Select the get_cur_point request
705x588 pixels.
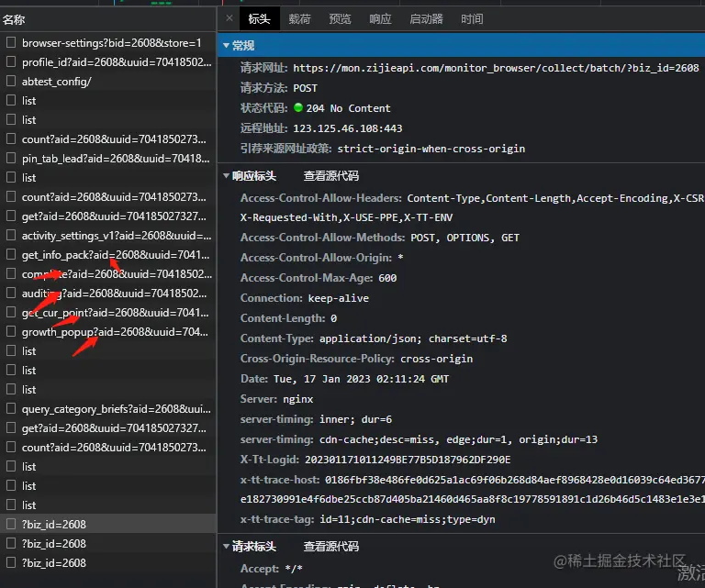click(x=108, y=313)
